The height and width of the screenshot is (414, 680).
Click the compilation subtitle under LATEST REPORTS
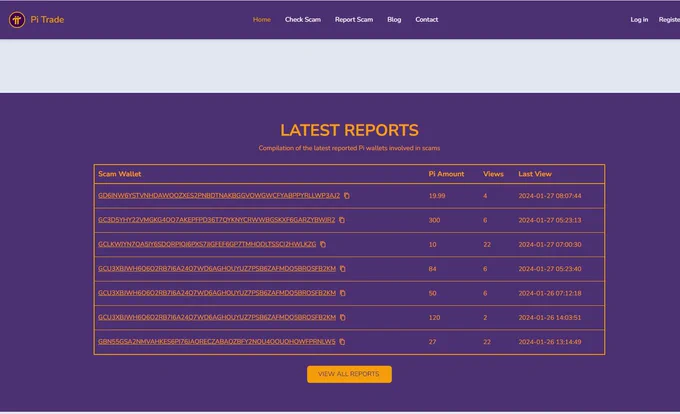click(349, 148)
